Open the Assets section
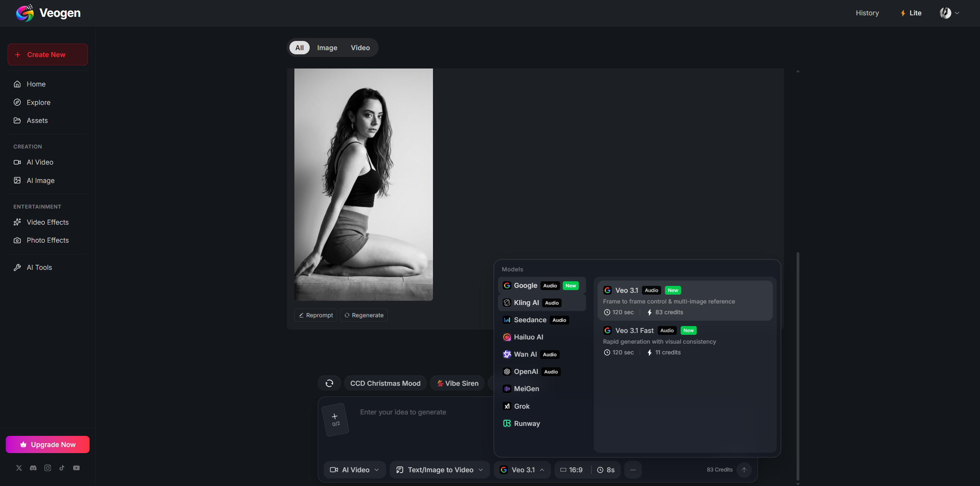 pyautogui.click(x=37, y=120)
